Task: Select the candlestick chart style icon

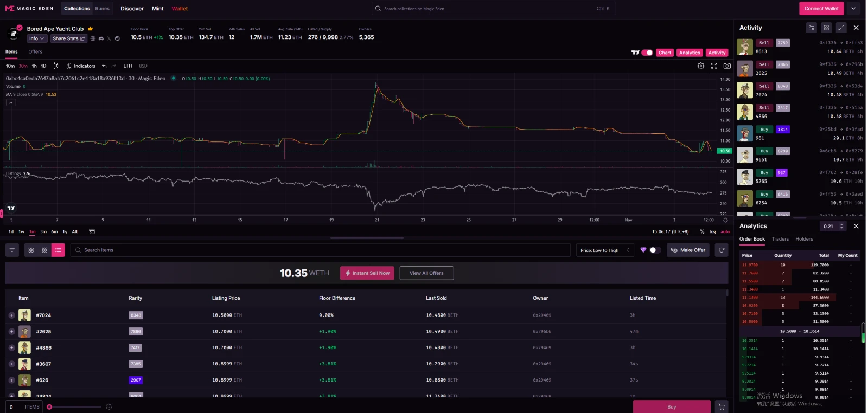Action: pyautogui.click(x=56, y=66)
